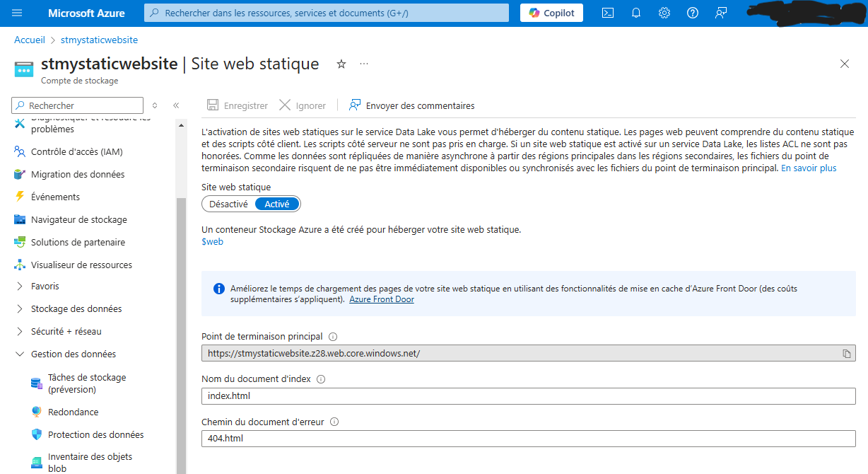The height and width of the screenshot is (474, 868).
Task: Open stmystaticwebsite breadcrumb link
Action: click(x=99, y=40)
